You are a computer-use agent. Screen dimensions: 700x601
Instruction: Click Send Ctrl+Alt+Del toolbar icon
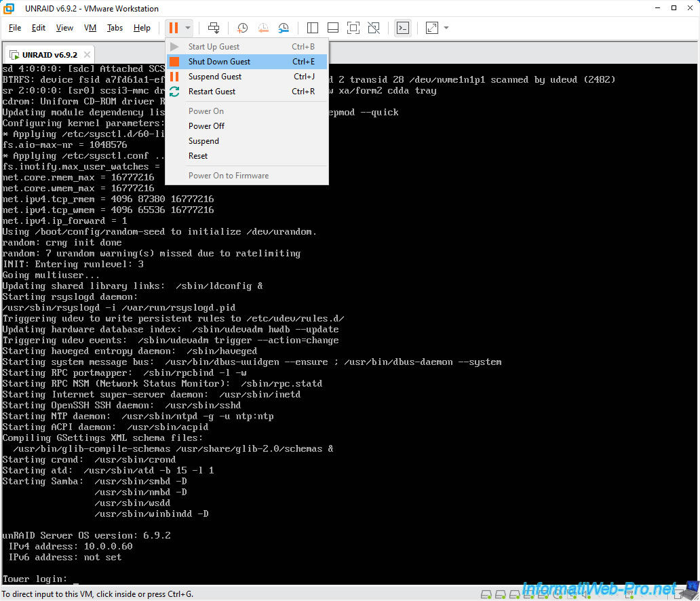point(214,28)
